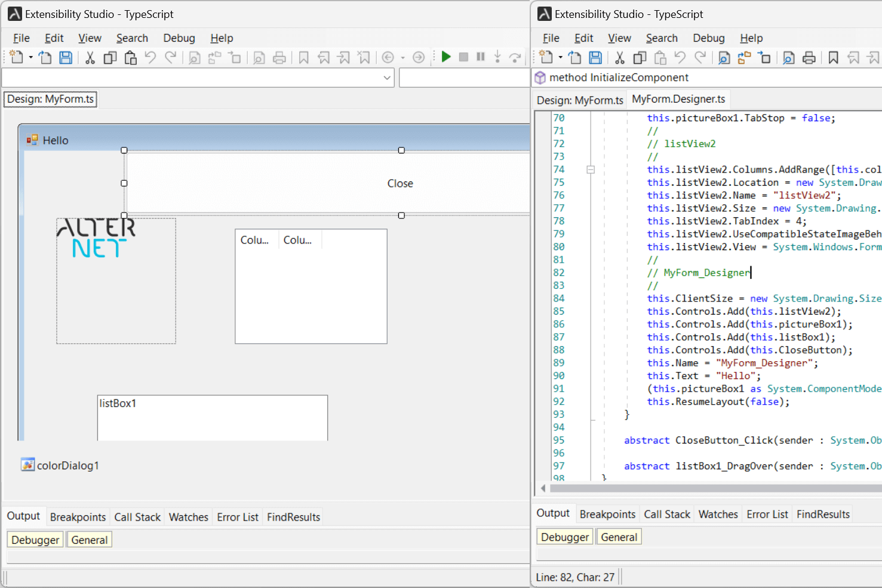The image size is (882, 588).
Task: Open Edit menu in left window
Action: point(54,38)
